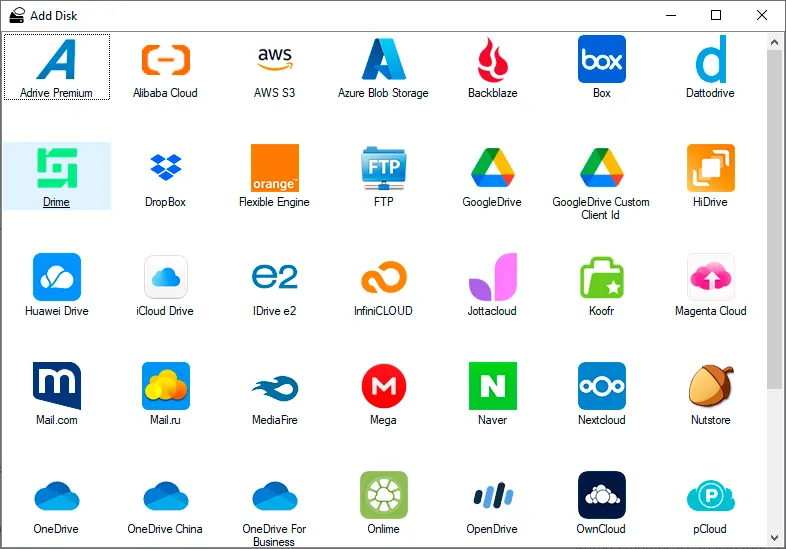786x549 pixels.
Task: Click the GoogleDrive icon
Action: pyautogui.click(x=492, y=167)
